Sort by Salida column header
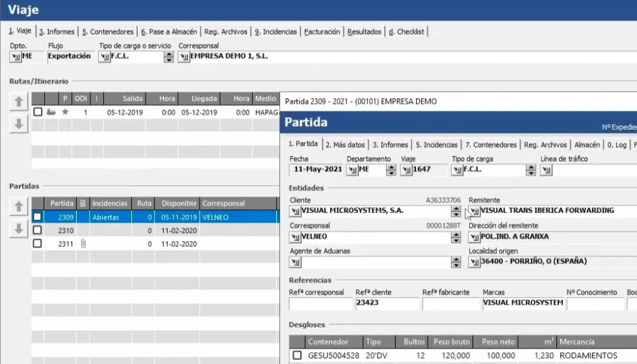This screenshot has width=637, height=364. pyautogui.click(x=125, y=98)
